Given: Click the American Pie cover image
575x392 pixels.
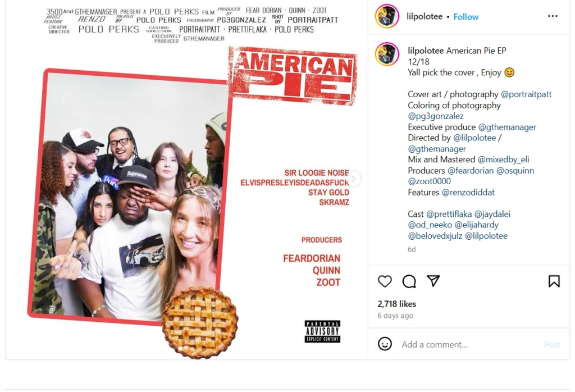Looking at the screenshot, I should pos(186,180).
